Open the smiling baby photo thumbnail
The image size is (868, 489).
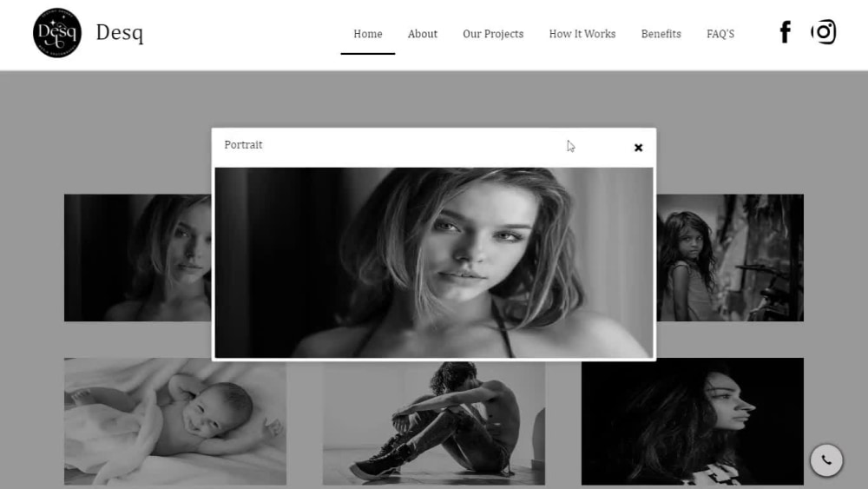[x=175, y=421]
